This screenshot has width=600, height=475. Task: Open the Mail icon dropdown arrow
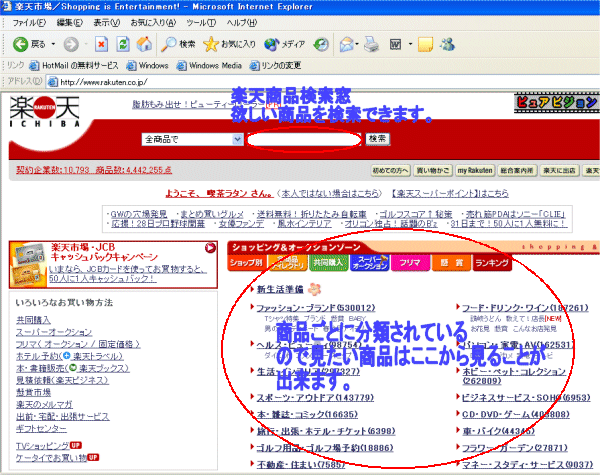[x=357, y=44]
